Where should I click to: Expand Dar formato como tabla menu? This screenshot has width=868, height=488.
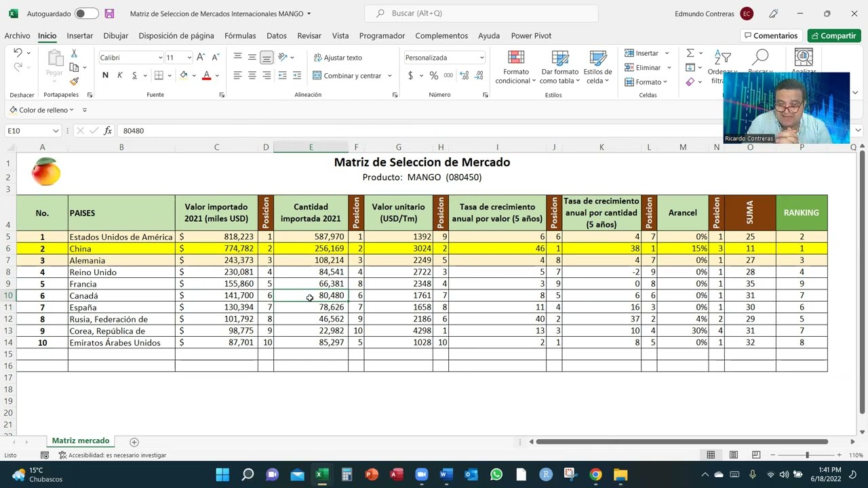[x=560, y=68]
